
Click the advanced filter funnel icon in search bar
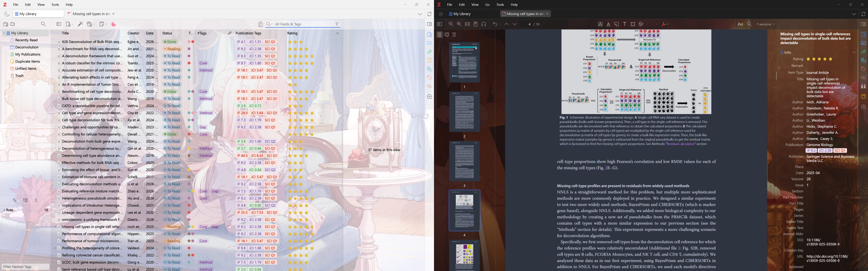[337, 24]
